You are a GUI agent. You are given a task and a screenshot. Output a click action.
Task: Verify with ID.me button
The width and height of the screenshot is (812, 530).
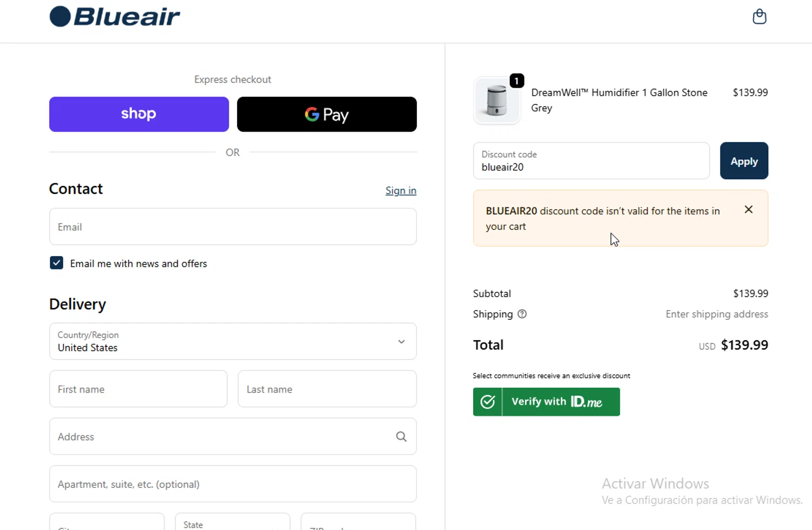click(x=546, y=402)
